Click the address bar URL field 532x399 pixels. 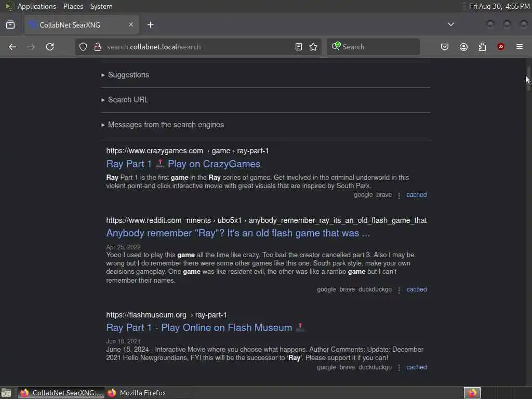click(x=198, y=47)
